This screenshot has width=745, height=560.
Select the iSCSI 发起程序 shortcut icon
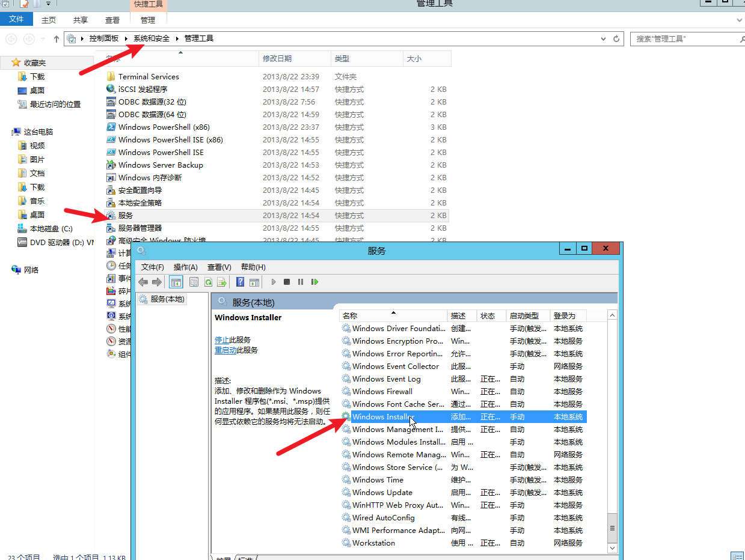click(x=111, y=89)
